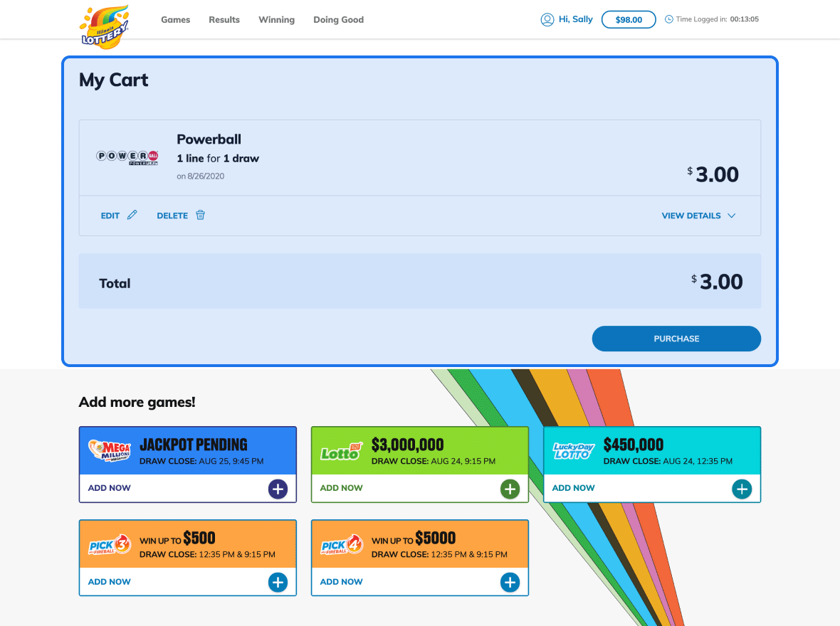This screenshot has height=626, width=840.
Task: Click ADD NOW under Lotto $3,000,000
Action: (x=341, y=488)
